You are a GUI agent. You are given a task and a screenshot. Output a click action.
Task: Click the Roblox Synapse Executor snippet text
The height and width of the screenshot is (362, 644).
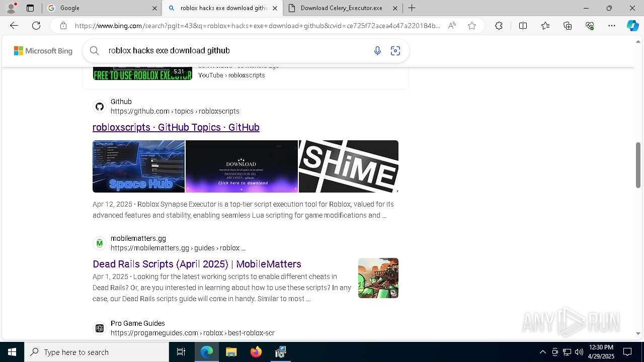(x=243, y=210)
